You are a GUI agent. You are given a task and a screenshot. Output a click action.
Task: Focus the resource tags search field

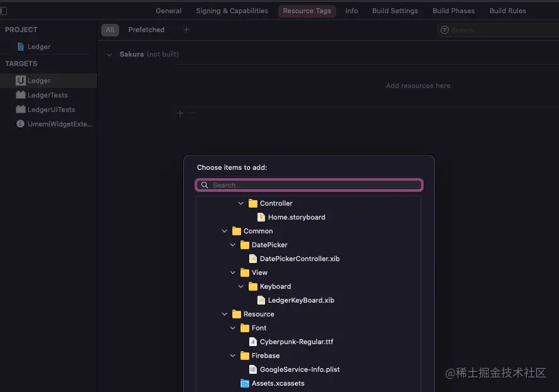click(x=498, y=30)
